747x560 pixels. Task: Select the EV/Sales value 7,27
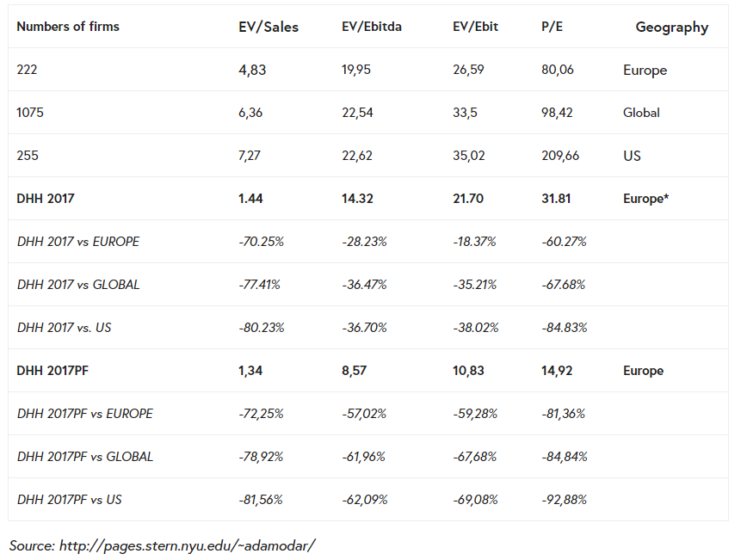251,156
